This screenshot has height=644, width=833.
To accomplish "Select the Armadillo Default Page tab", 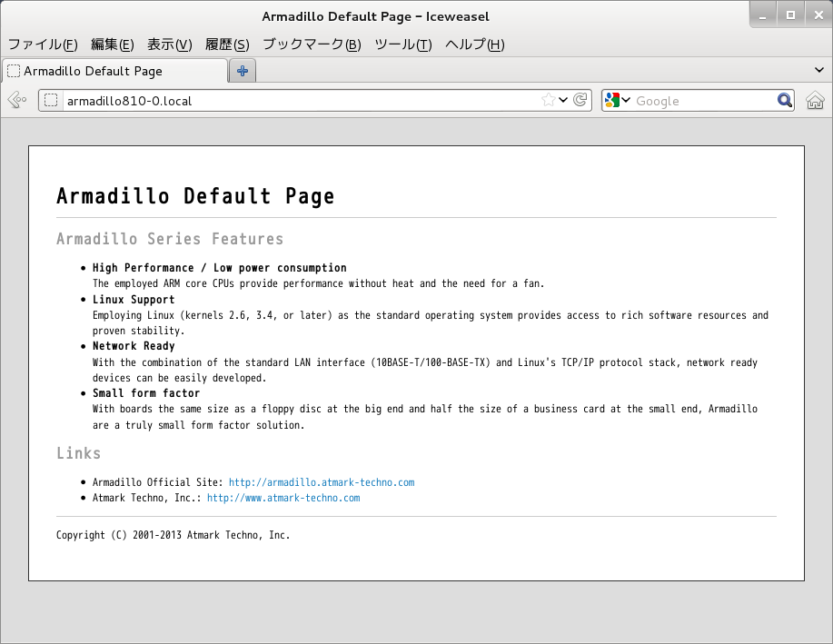I will (x=114, y=71).
